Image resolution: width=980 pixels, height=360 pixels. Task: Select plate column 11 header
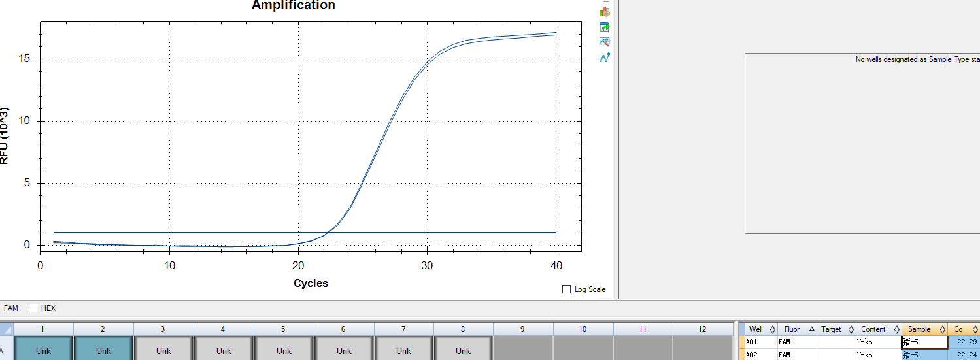[643, 329]
